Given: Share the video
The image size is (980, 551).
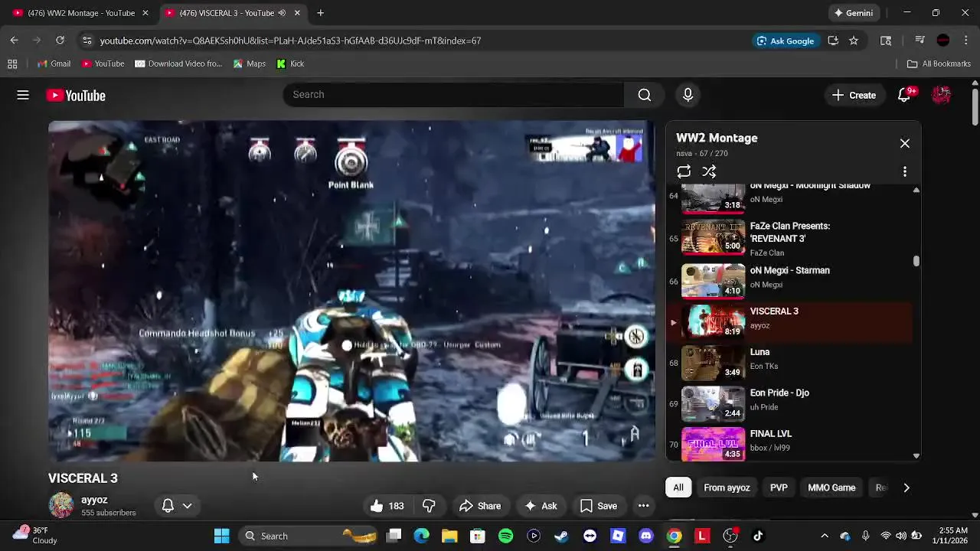Looking at the screenshot, I should (x=480, y=506).
